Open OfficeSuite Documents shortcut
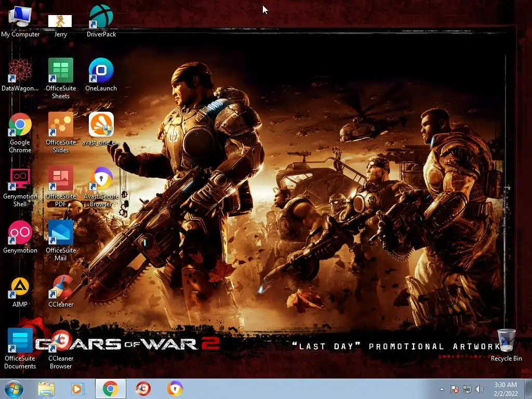This screenshot has width=532, height=399. [x=20, y=349]
